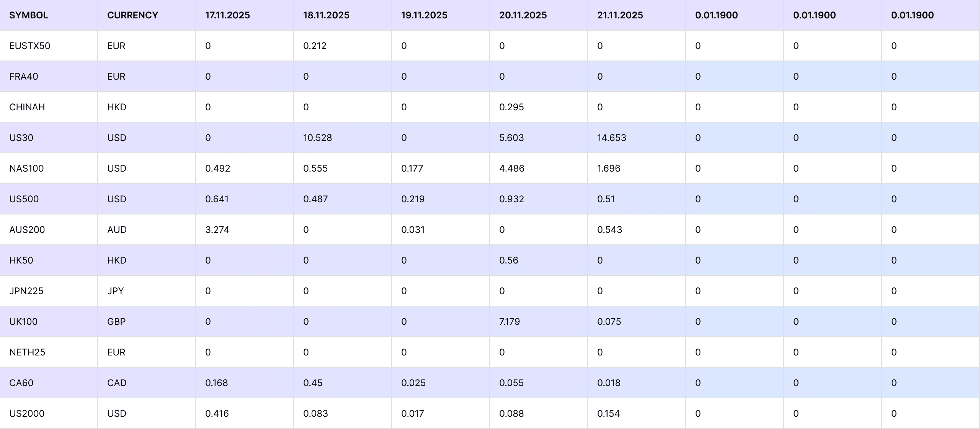The image size is (980, 429).
Task: Select the FRA40 symbol cell
Action: coord(24,77)
